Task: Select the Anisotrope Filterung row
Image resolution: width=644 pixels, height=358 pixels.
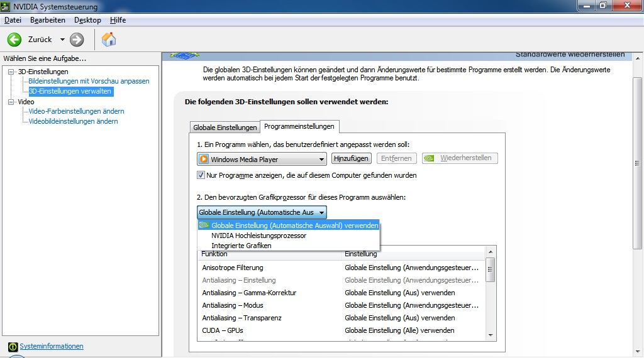Action: (341, 268)
